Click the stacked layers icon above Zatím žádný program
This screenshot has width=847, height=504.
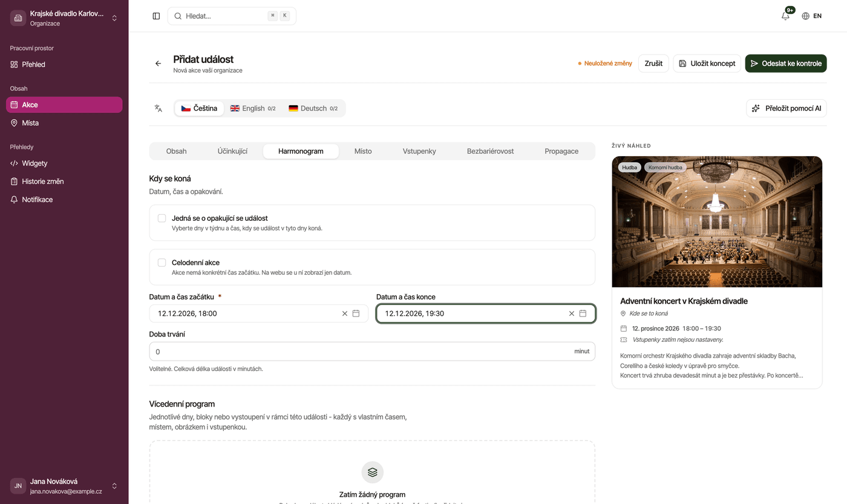pos(373,473)
